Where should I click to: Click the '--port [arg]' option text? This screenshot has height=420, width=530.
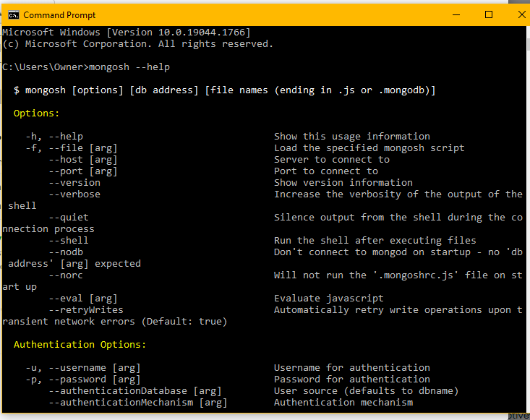82,171
